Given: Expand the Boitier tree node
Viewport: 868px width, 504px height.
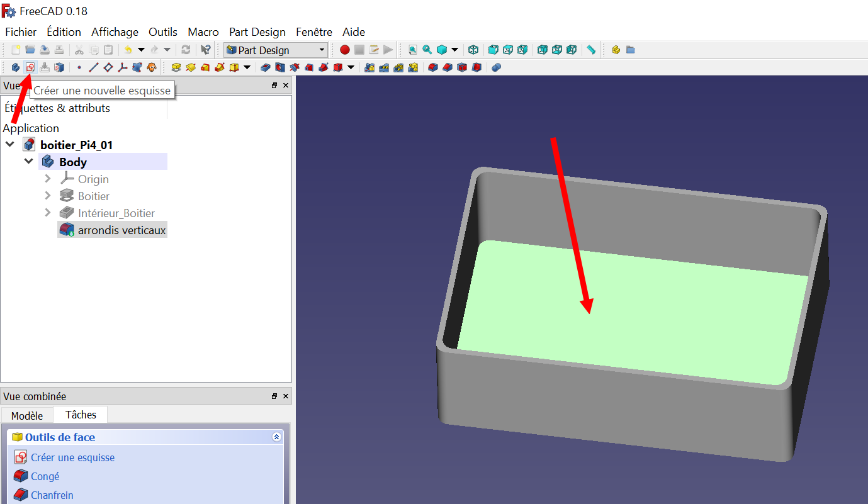Looking at the screenshot, I should coord(48,196).
